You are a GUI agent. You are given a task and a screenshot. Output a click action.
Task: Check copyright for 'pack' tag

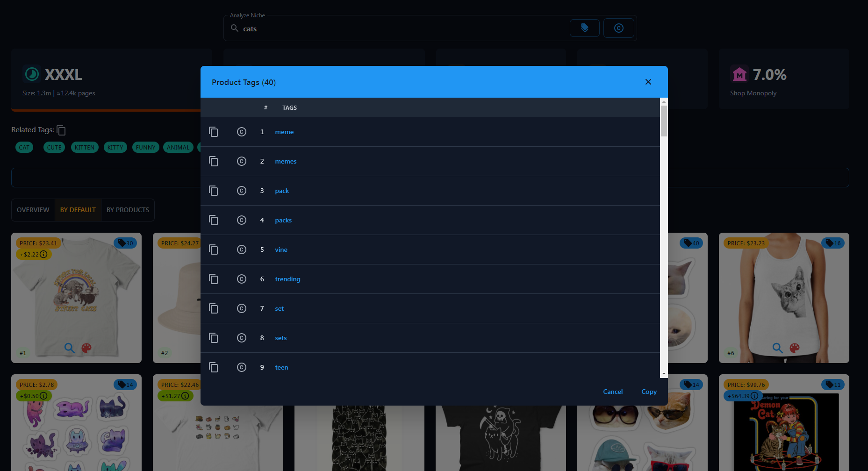(242, 191)
